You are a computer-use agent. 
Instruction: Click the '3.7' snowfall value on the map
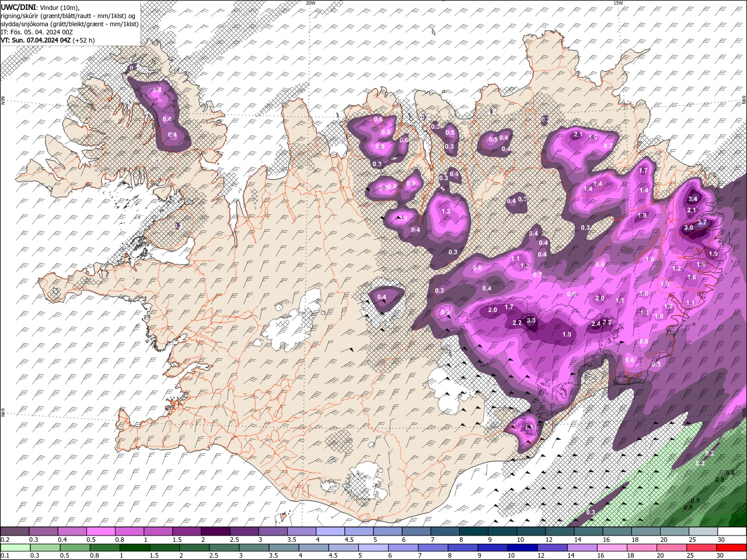coord(702,222)
